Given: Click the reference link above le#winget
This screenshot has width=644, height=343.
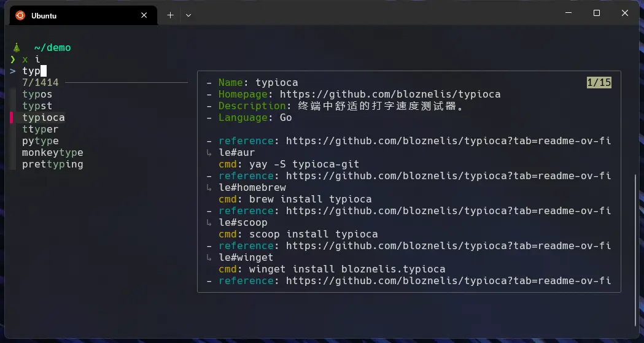Looking at the screenshot, I should (449, 246).
